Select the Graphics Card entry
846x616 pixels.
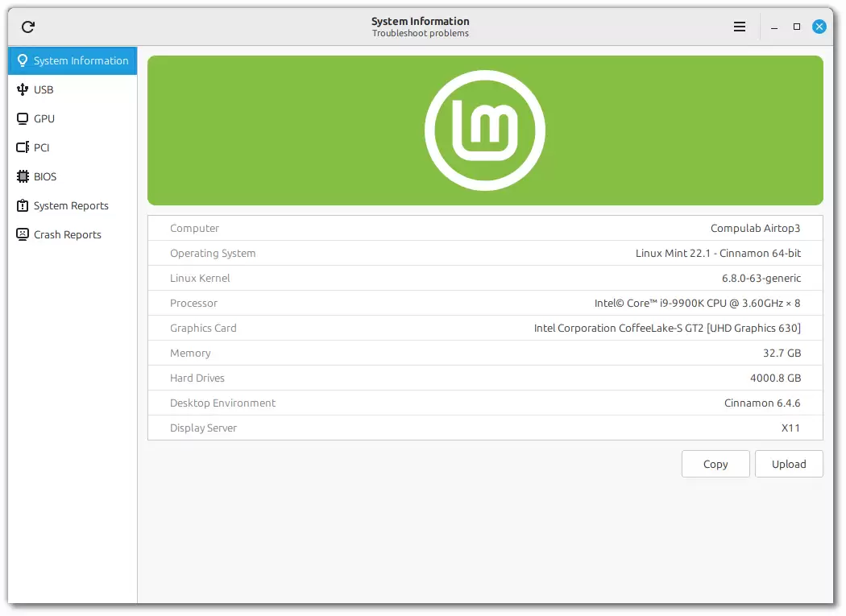coord(484,328)
